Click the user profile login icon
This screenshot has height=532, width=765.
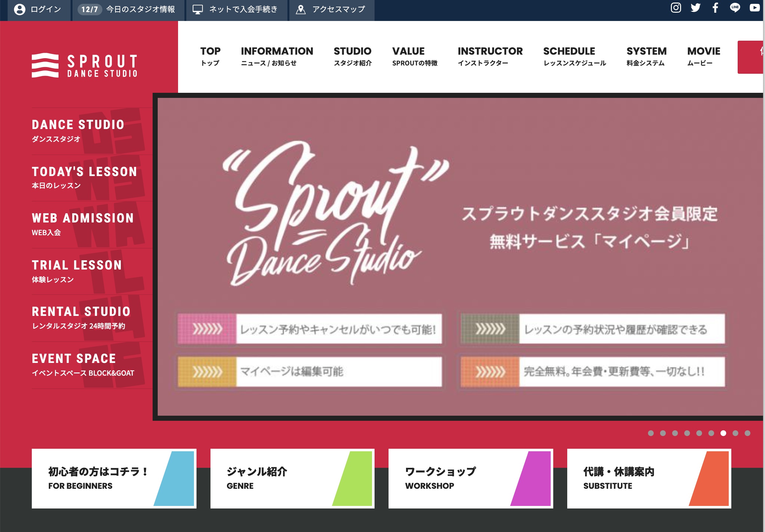click(20, 9)
